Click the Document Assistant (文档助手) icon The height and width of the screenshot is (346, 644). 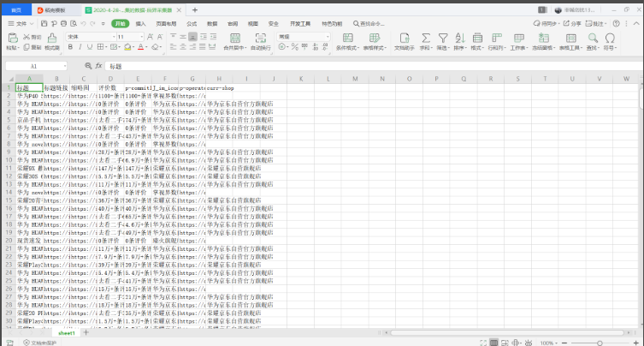coord(405,38)
